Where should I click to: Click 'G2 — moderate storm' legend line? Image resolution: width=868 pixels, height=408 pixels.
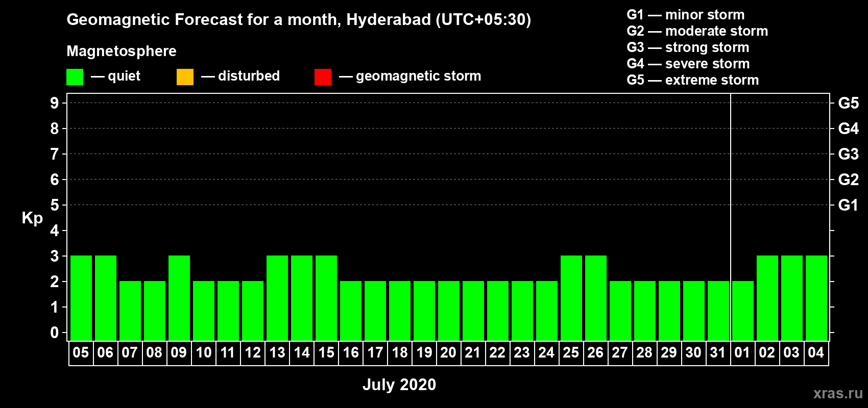697,31
